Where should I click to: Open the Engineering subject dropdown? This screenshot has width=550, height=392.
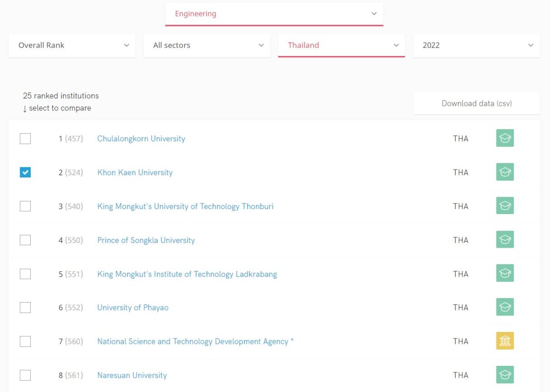(x=274, y=14)
